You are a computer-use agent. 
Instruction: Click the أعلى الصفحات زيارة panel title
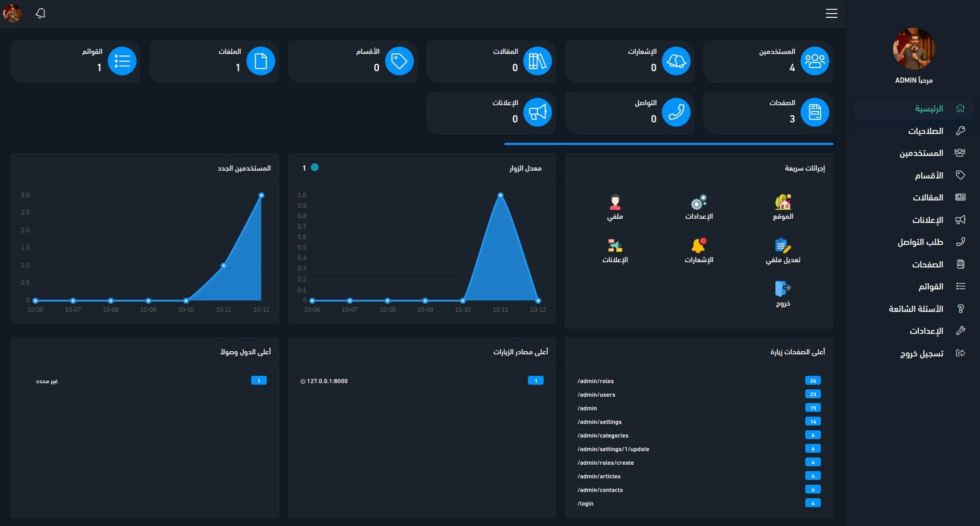coord(797,352)
